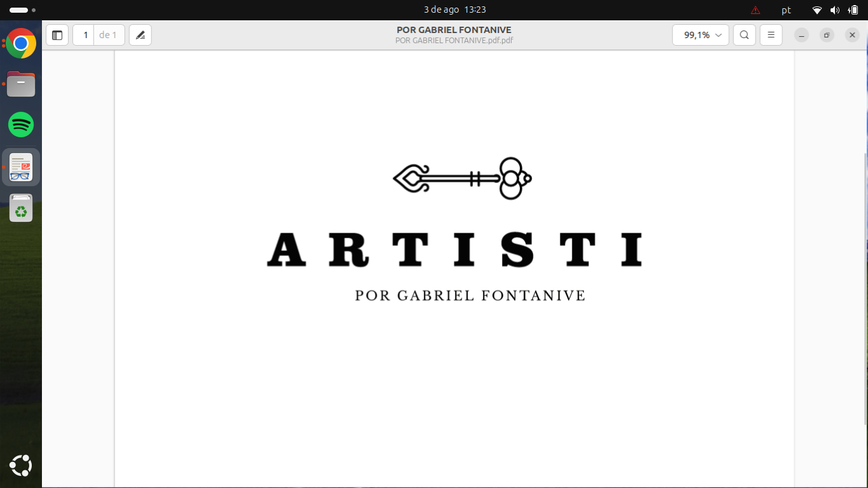Minimize the document viewer window
This screenshot has width=868, height=488.
pyautogui.click(x=801, y=35)
